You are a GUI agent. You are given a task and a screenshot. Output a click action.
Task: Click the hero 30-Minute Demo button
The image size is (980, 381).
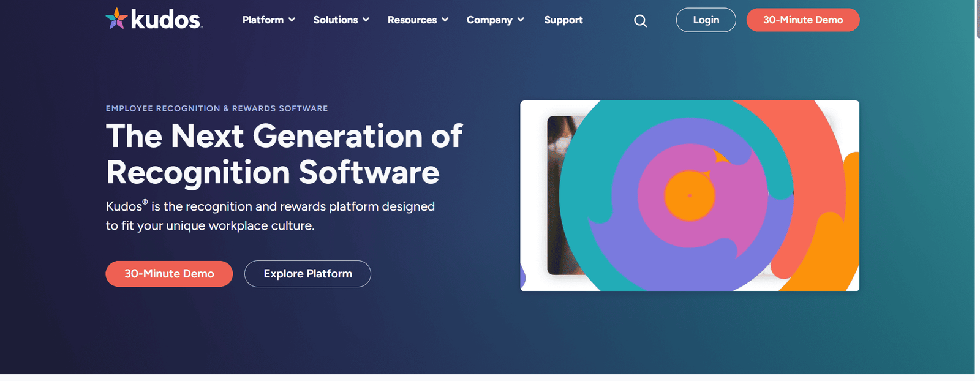coord(169,274)
